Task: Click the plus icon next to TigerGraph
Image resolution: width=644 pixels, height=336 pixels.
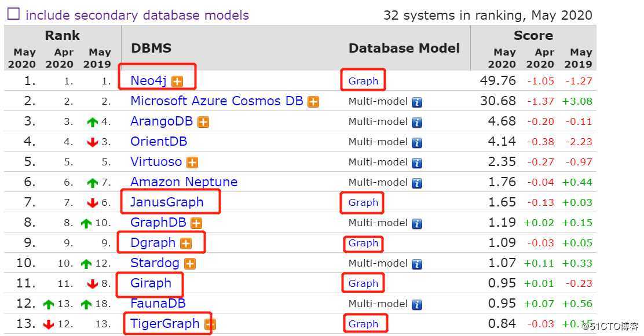Action: 210,324
